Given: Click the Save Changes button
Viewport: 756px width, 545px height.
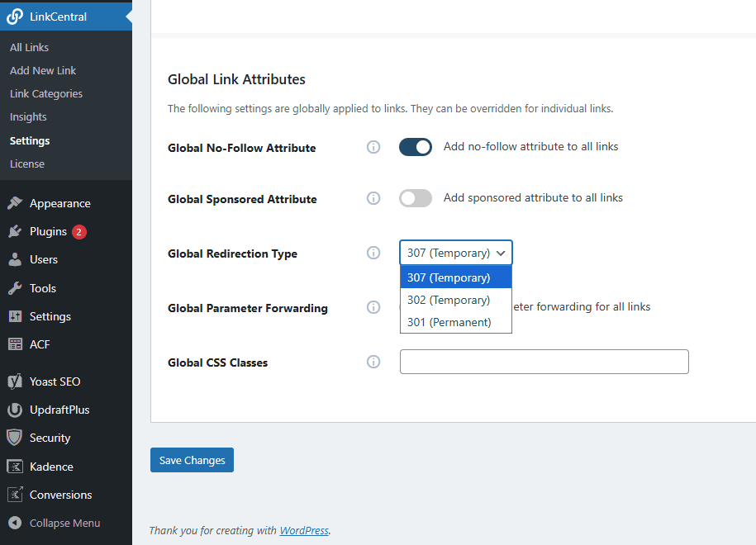Looking at the screenshot, I should 192,460.
